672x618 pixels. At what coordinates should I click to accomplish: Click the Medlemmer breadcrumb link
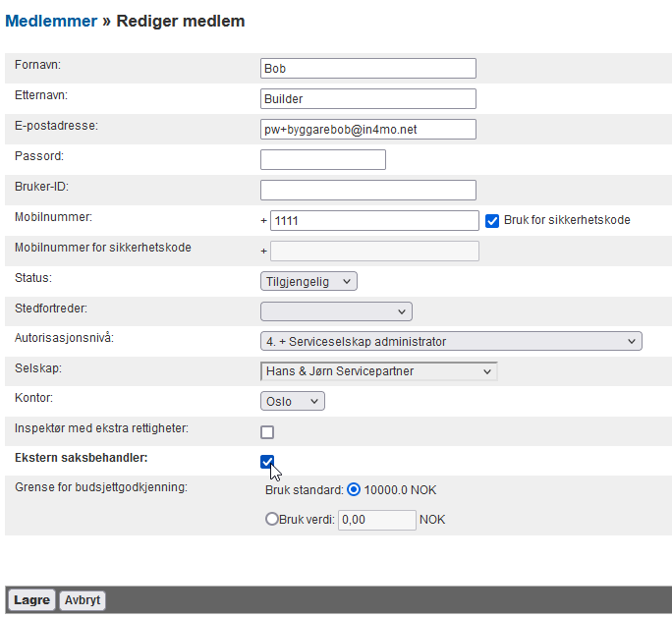51,21
